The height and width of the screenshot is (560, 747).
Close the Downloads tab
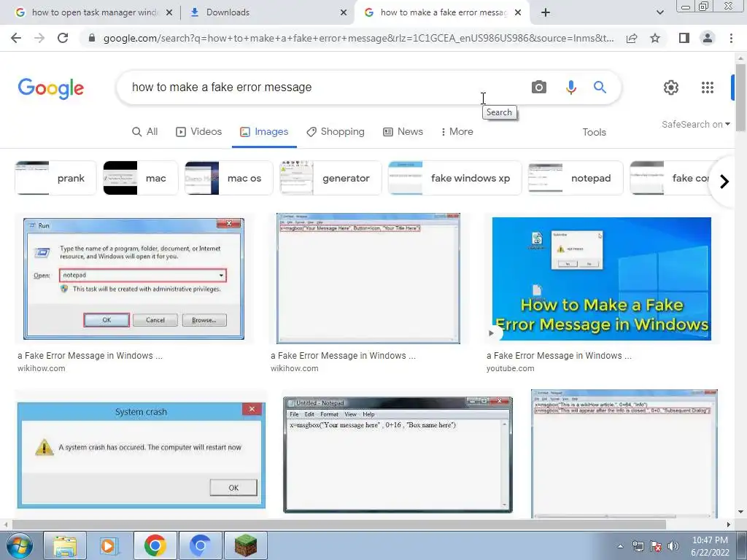click(344, 12)
